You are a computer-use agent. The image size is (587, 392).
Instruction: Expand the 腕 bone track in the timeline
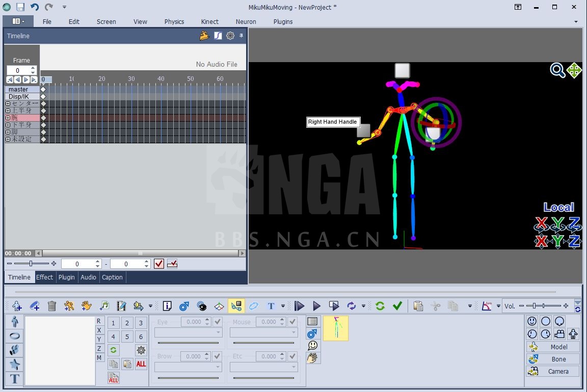(x=8, y=117)
